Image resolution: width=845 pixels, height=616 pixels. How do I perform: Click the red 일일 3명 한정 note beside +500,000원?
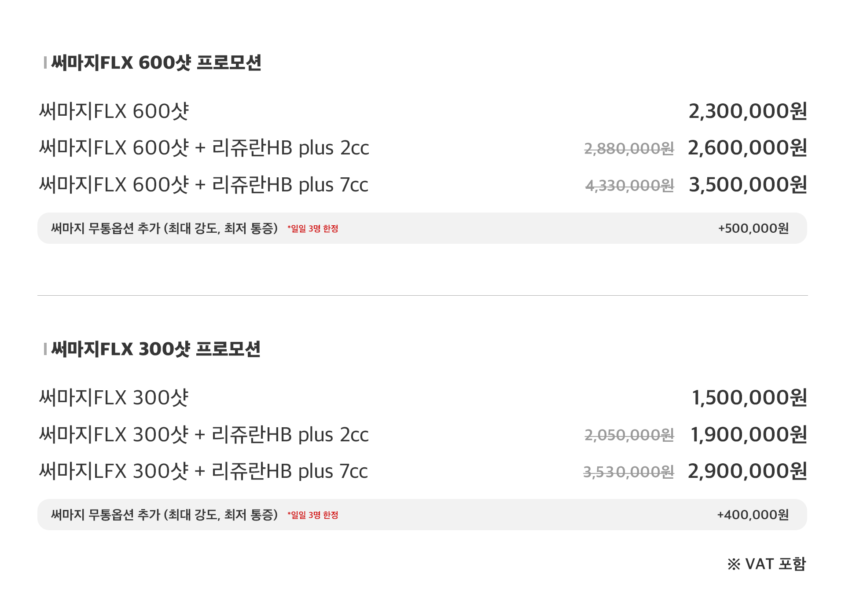[313, 229]
